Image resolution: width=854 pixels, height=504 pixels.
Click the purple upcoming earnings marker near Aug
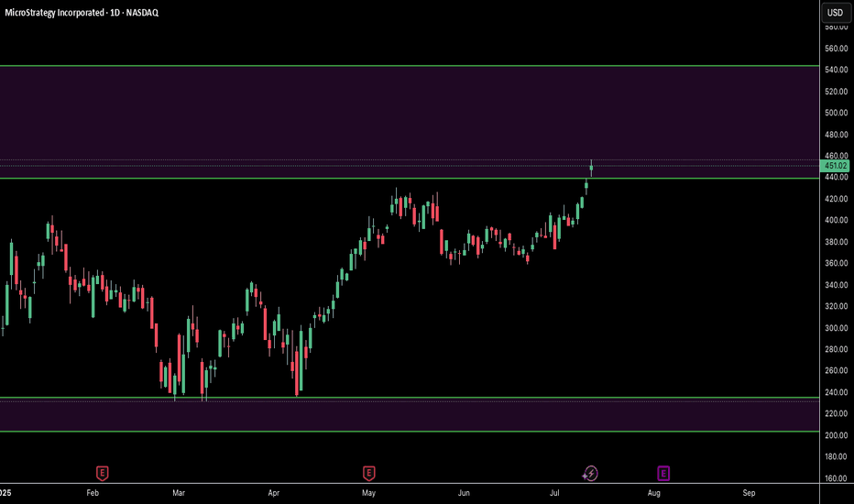pos(663,474)
